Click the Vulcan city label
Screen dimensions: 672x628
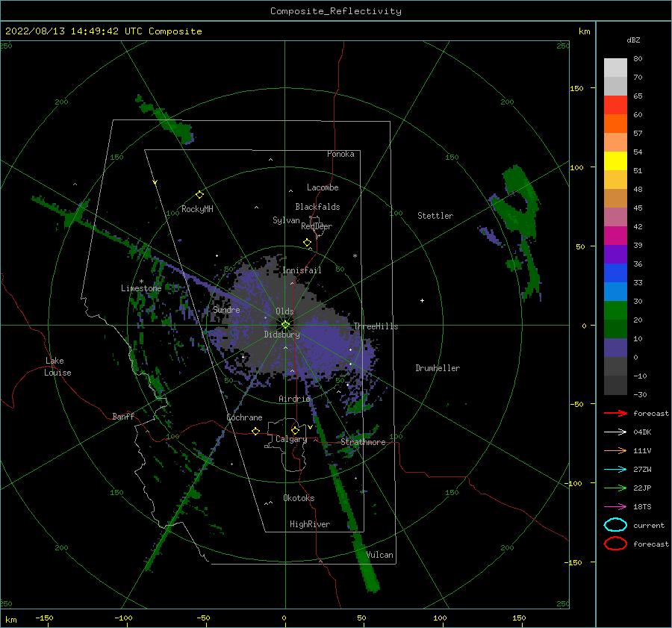(380, 555)
